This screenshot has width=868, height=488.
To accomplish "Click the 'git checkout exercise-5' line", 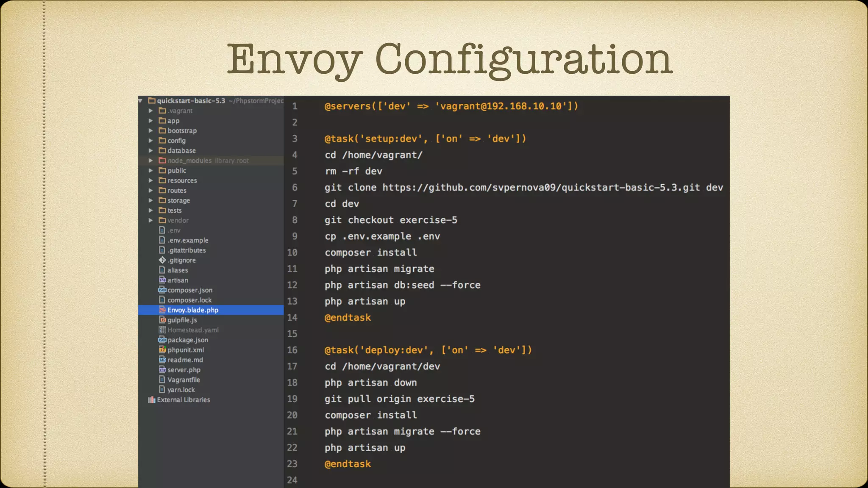I will tap(391, 220).
